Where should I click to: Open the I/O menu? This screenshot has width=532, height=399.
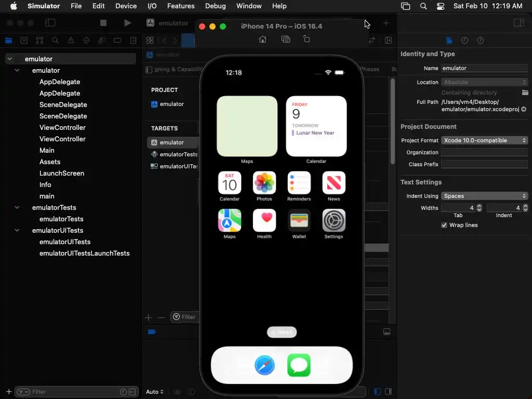click(x=152, y=6)
